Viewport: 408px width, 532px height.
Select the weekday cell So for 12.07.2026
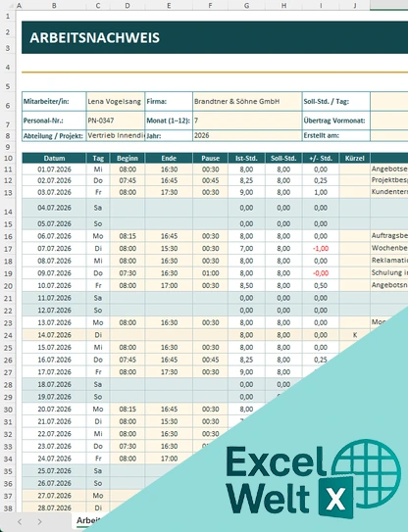pos(98,311)
